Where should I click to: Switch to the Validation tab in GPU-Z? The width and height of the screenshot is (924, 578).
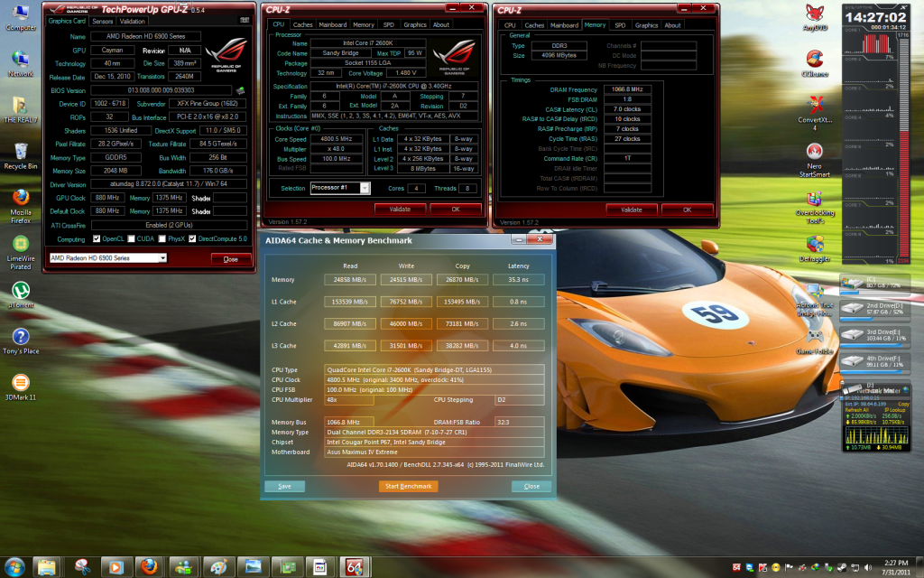[x=132, y=22]
